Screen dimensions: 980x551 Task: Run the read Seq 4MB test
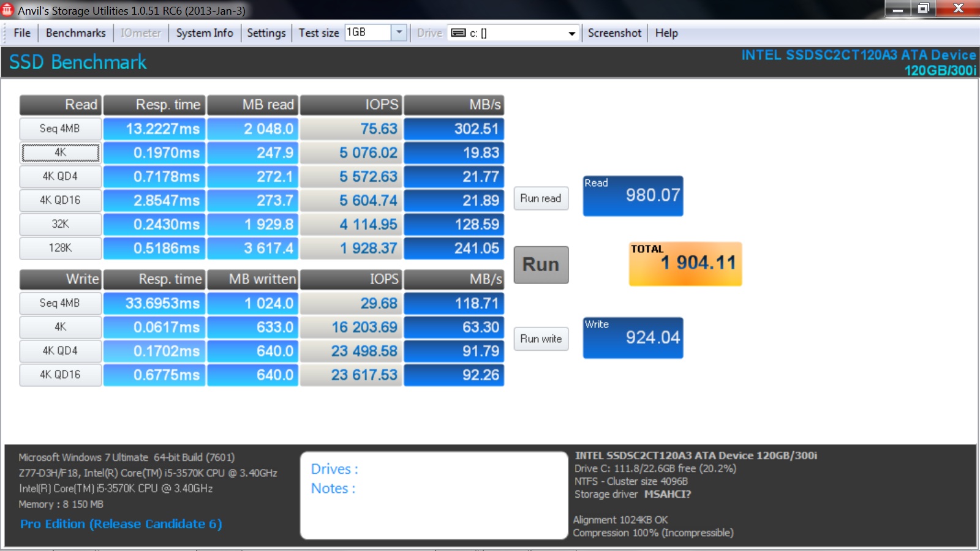point(60,129)
